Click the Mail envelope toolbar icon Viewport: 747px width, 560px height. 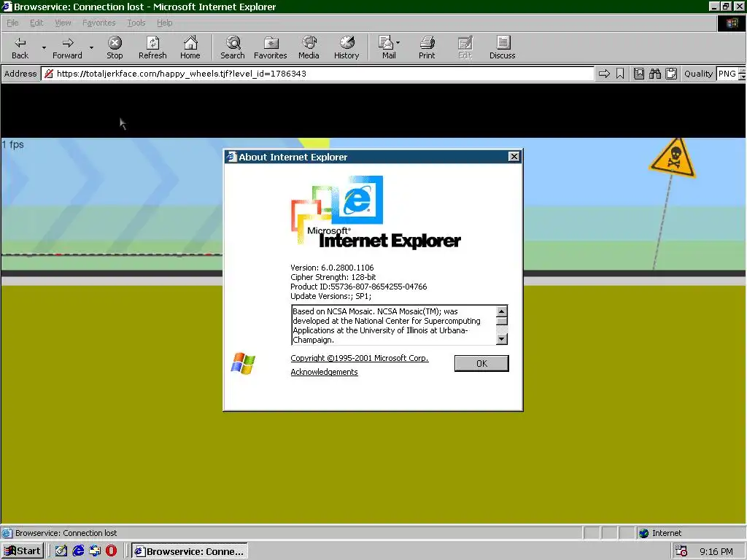click(x=385, y=43)
